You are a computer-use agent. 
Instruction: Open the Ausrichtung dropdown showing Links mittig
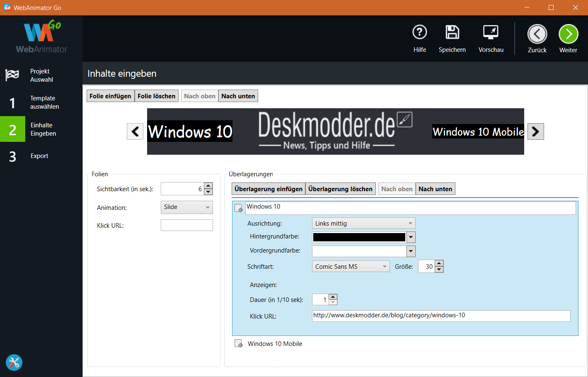(363, 223)
